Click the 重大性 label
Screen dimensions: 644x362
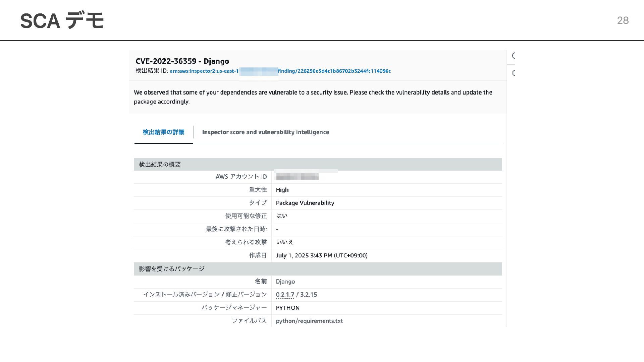click(x=258, y=190)
